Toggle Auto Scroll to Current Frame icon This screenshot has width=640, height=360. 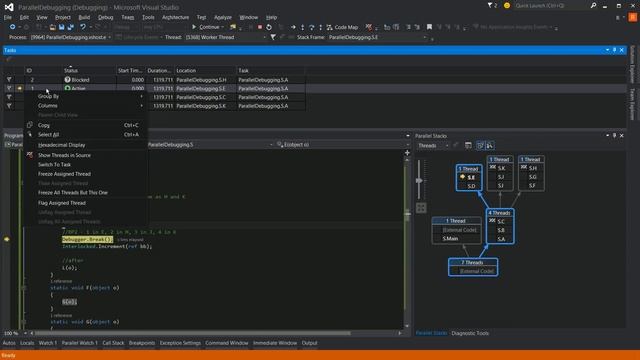point(480,146)
